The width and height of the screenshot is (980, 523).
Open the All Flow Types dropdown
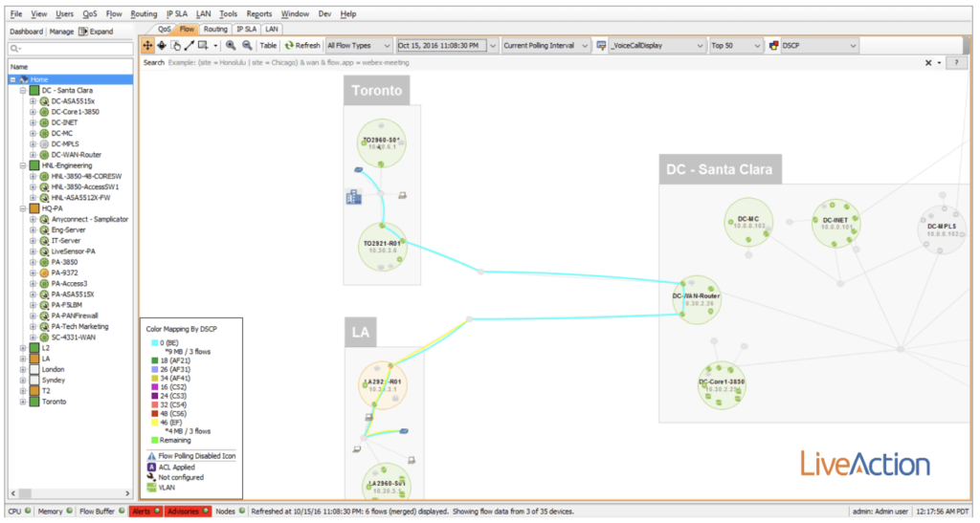coord(358,45)
